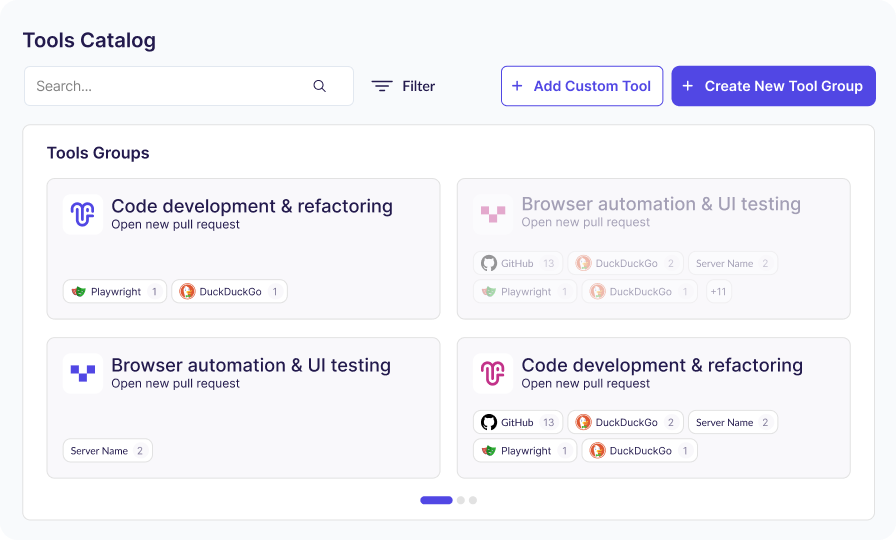Open the Filter options
This screenshot has width=896, height=540.
[403, 86]
